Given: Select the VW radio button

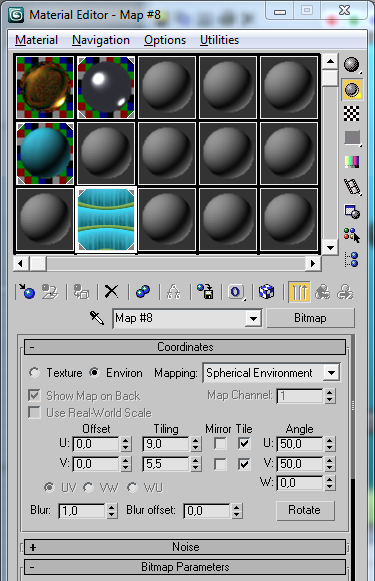Looking at the screenshot, I should (x=88, y=487).
